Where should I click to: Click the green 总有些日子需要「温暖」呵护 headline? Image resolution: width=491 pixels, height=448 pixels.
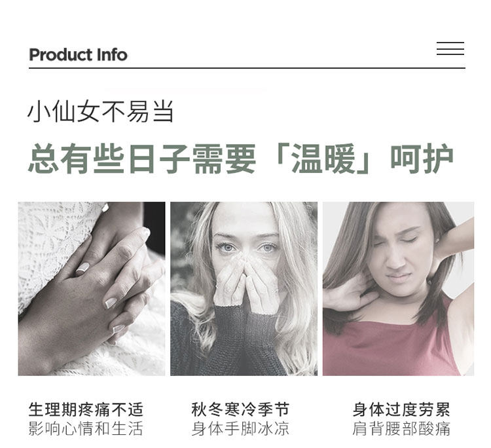(x=241, y=159)
